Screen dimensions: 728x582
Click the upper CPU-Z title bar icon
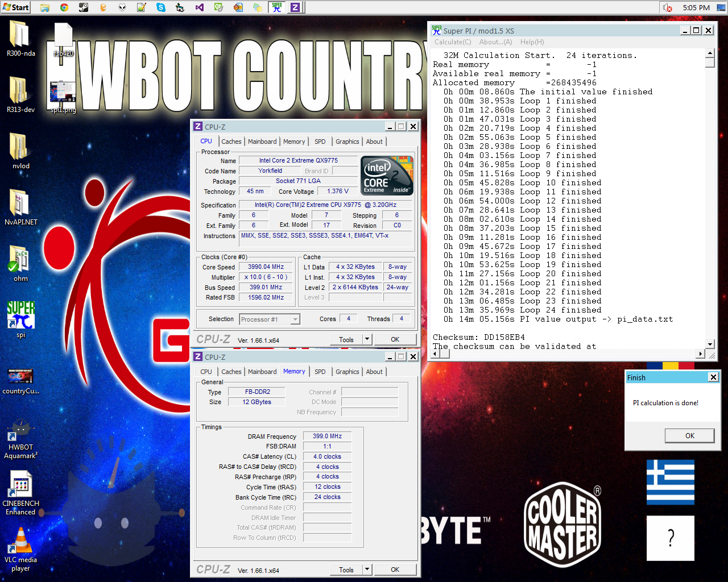tap(198, 127)
